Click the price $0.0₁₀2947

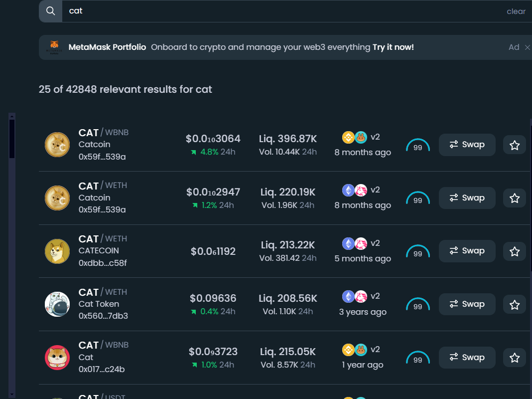(213, 192)
